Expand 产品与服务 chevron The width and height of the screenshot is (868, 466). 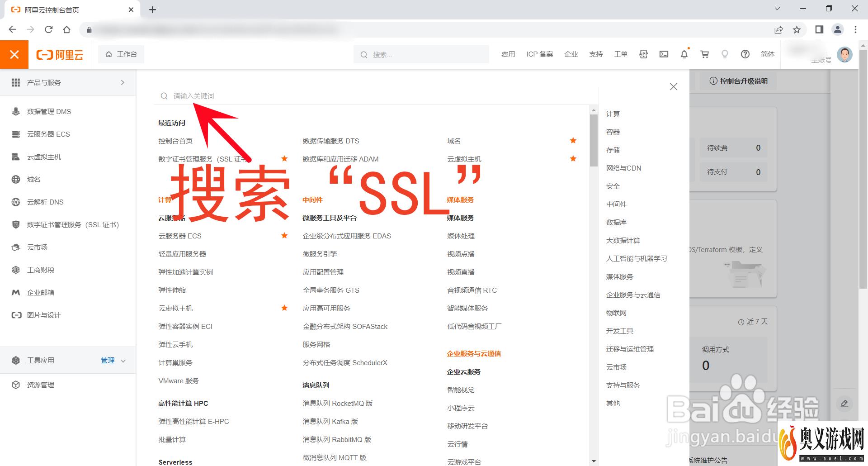[123, 82]
